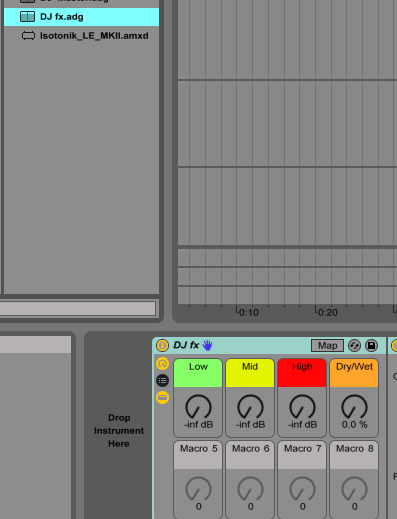Click the Macro 8 knob
Image resolution: width=397 pixels, height=519 pixels.
tap(354, 489)
